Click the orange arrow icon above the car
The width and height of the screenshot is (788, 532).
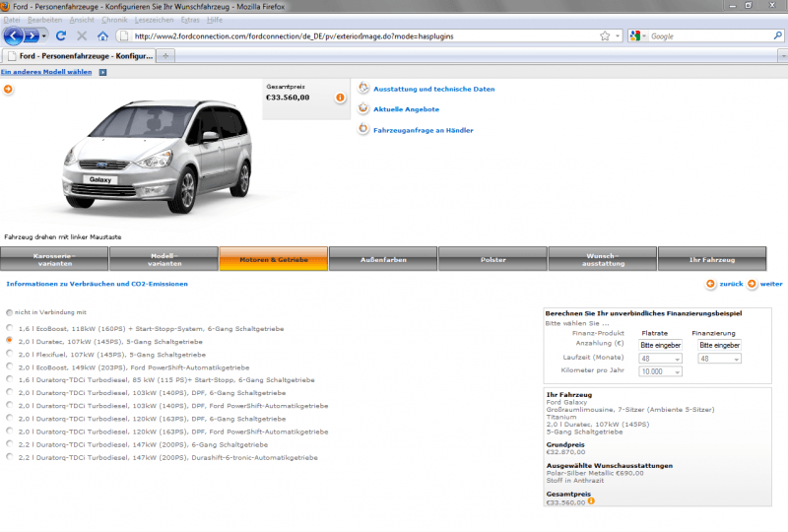[x=8, y=90]
